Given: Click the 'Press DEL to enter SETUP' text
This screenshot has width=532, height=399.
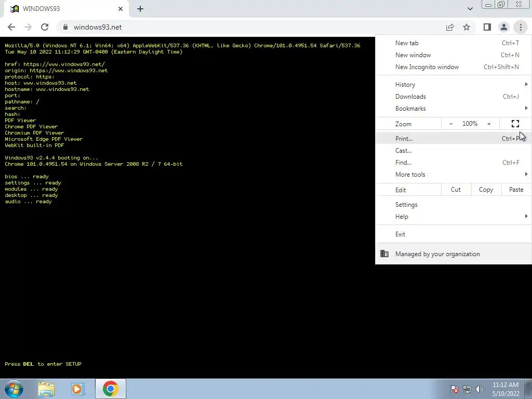Looking at the screenshot, I should click(x=43, y=364).
